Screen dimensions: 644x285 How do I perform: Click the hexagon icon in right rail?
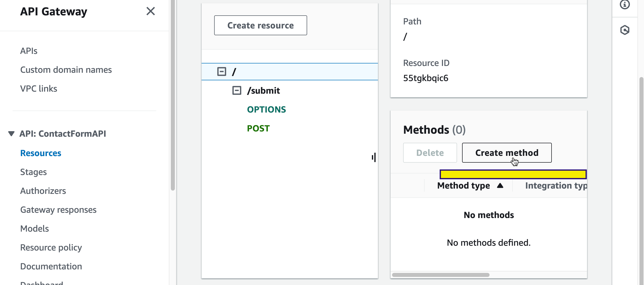pyautogui.click(x=625, y=30)
